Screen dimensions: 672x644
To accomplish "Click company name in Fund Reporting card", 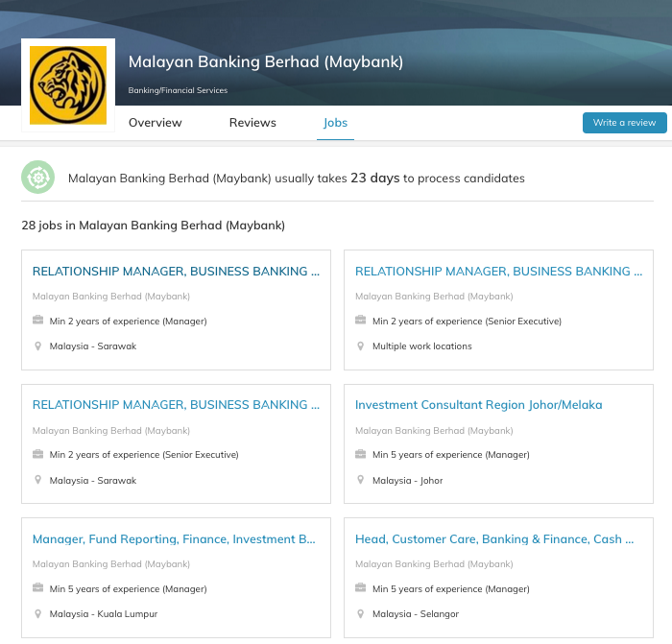I will point(111,564).
